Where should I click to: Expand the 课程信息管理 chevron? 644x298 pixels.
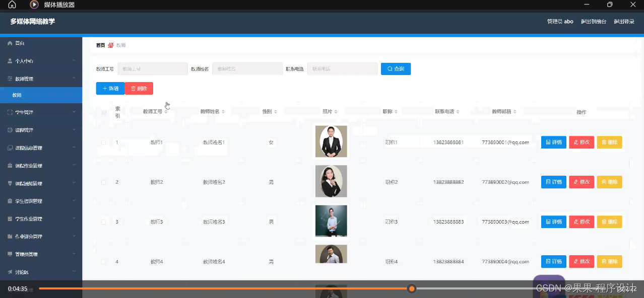click(74, 147)
